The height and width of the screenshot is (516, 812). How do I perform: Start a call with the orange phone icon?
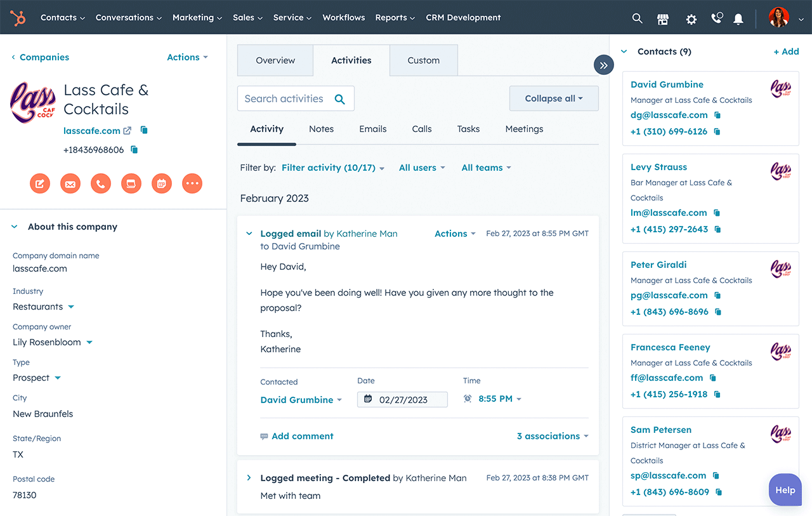point(100,183)
